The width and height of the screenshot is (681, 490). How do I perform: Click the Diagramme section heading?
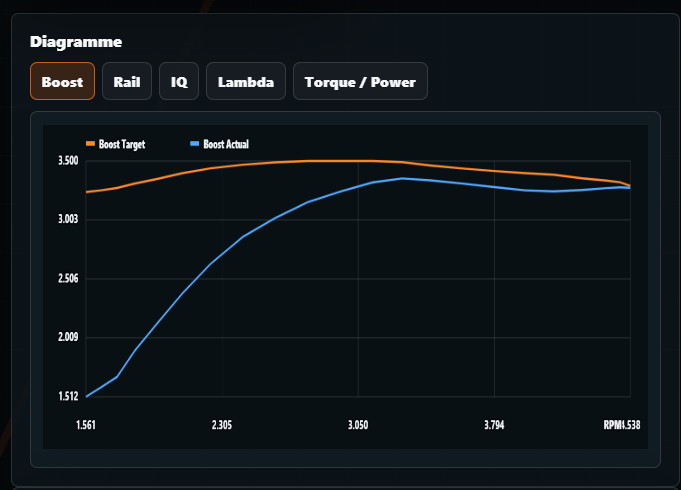[x=76, y=42]
